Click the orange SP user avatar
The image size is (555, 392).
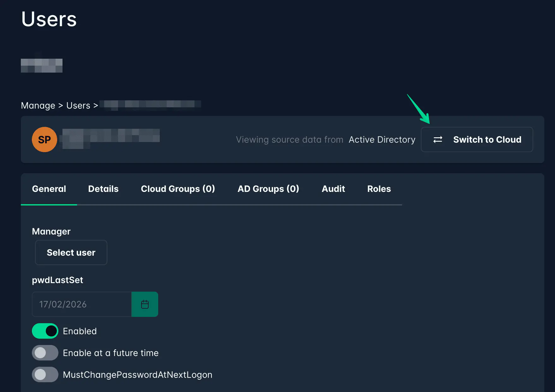pos(44,140)
